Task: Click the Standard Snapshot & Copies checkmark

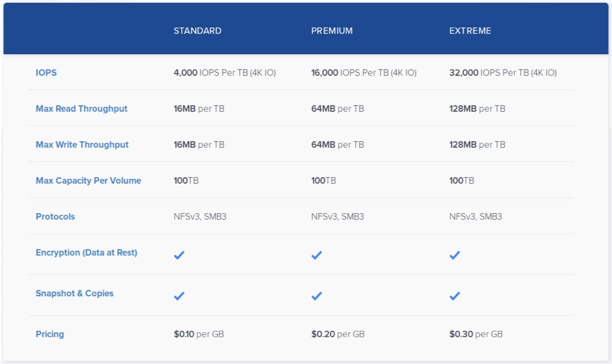Action: coord(179,296)
